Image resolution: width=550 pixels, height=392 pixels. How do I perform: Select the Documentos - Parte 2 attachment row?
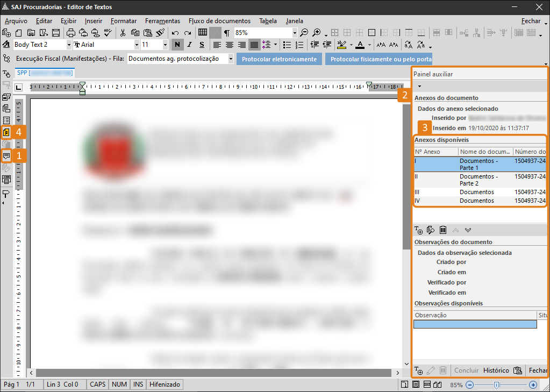click(478, 180)
